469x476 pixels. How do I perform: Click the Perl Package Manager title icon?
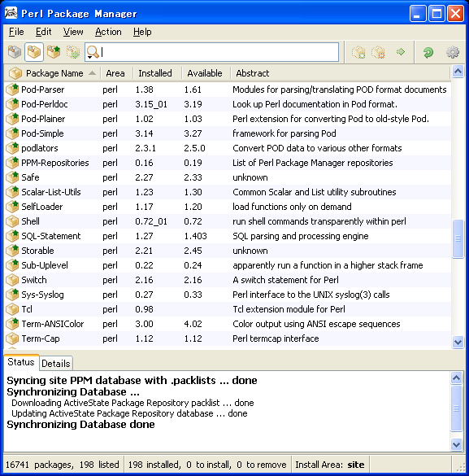point(11,13)
